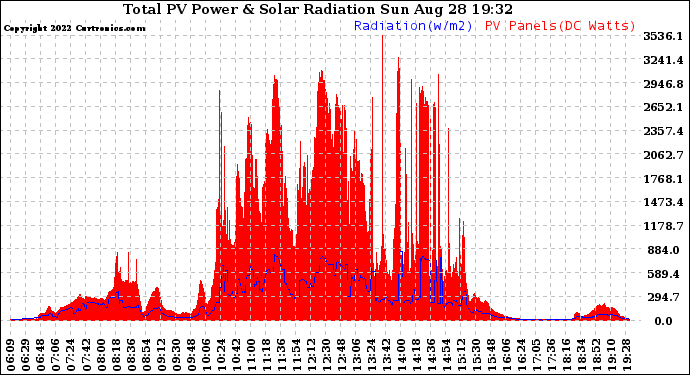
Task: Select the 18:34 time label
Action: 582,355
